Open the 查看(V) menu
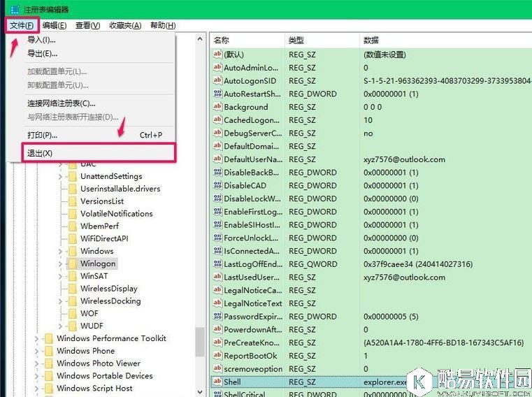Viewport: 532px width, 397px height. coord(87,25)
